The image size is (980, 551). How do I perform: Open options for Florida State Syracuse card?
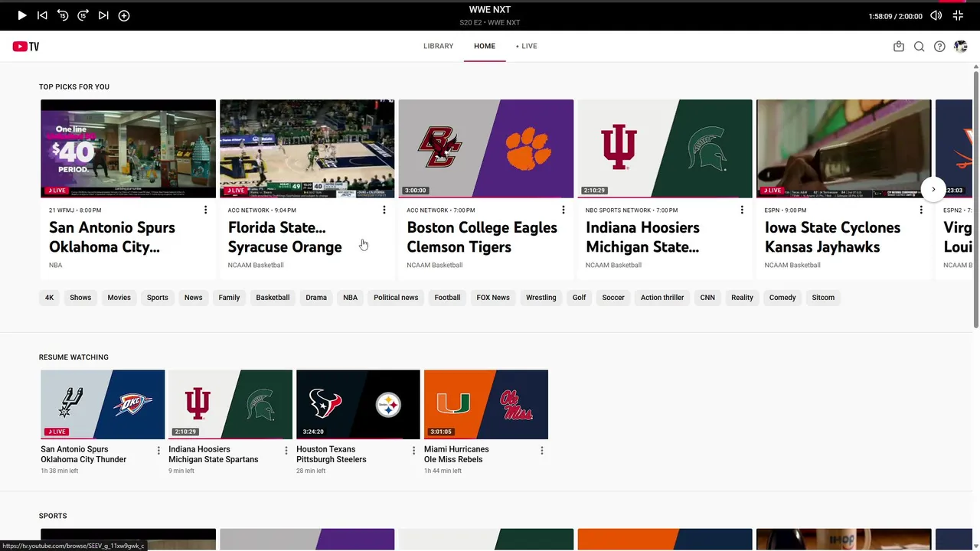(x=384, y=210)
